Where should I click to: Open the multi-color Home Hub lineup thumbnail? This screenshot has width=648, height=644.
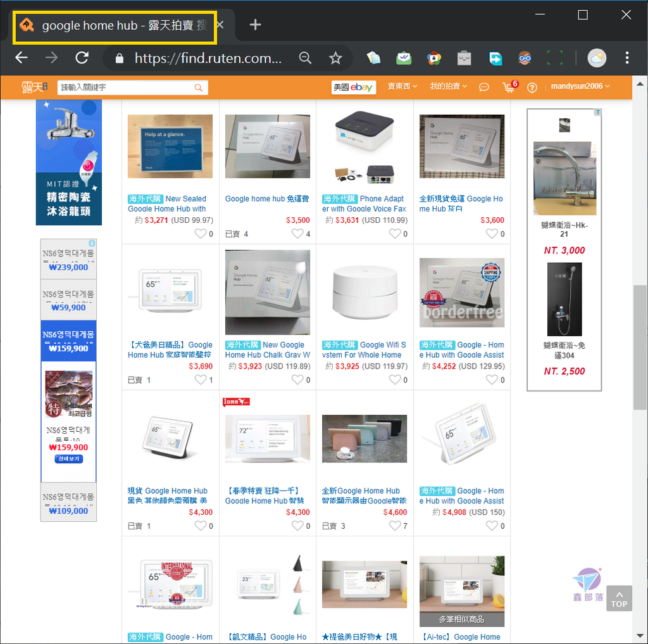point(364,438)
